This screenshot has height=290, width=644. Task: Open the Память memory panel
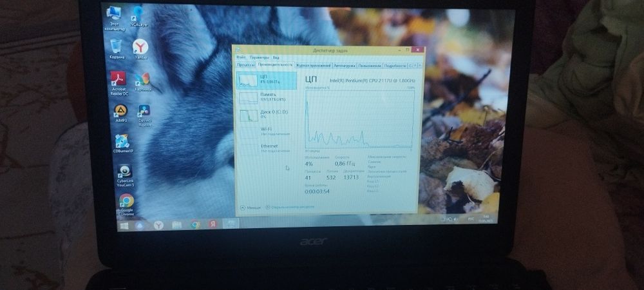point(266,97)
